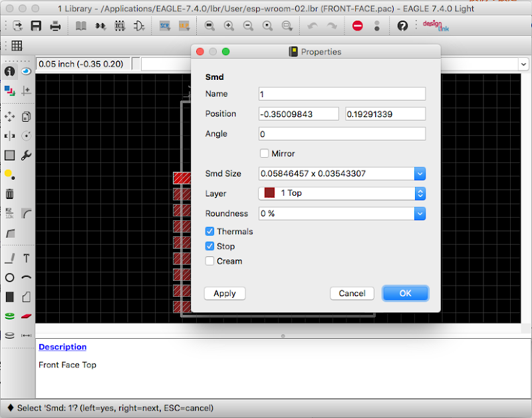This screenshot has width=532, height=418.
Task: Click the Apply button
Action: click(x=225, y=293)
